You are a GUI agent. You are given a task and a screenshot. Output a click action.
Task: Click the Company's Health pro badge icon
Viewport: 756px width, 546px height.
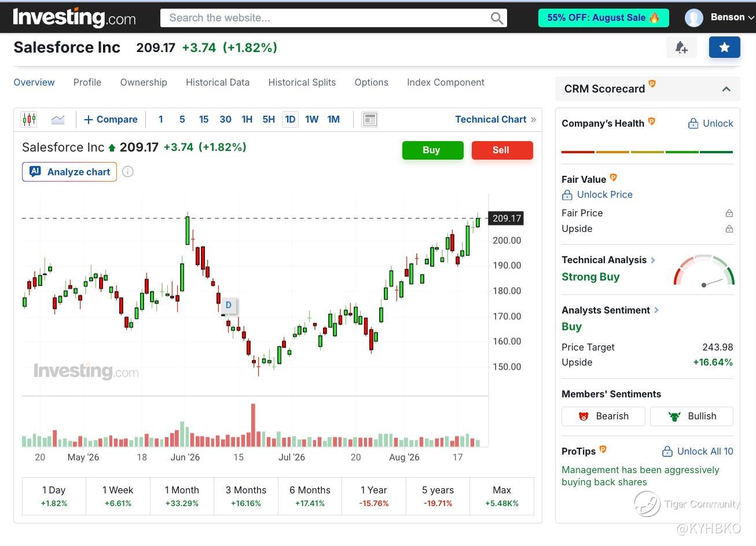tap(652, 121)
